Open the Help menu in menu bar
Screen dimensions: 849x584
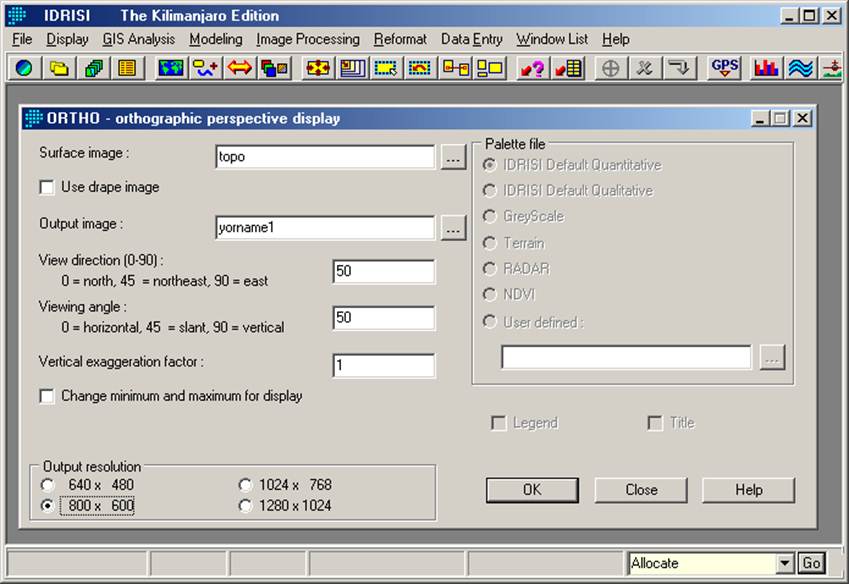(616, 39)
